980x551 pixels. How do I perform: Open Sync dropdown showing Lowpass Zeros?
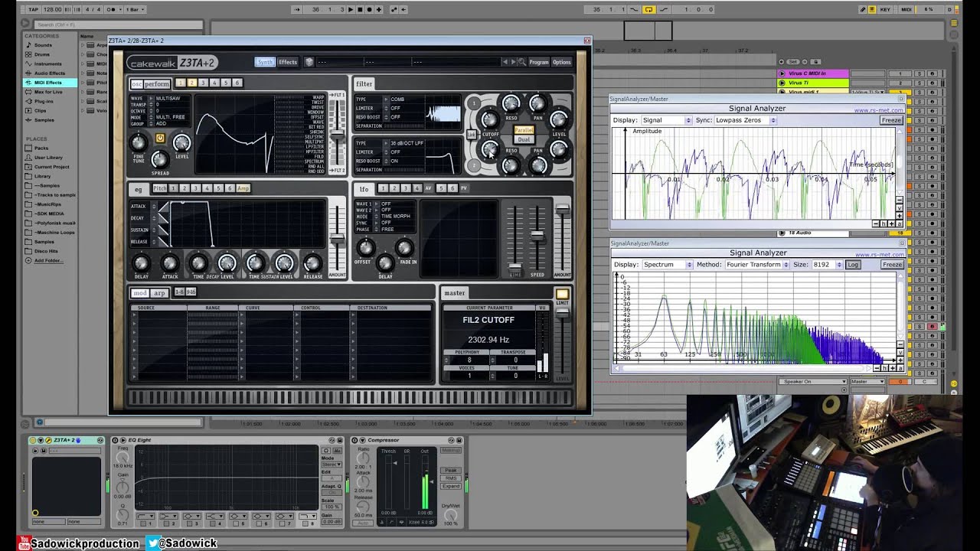coord(746,120)
